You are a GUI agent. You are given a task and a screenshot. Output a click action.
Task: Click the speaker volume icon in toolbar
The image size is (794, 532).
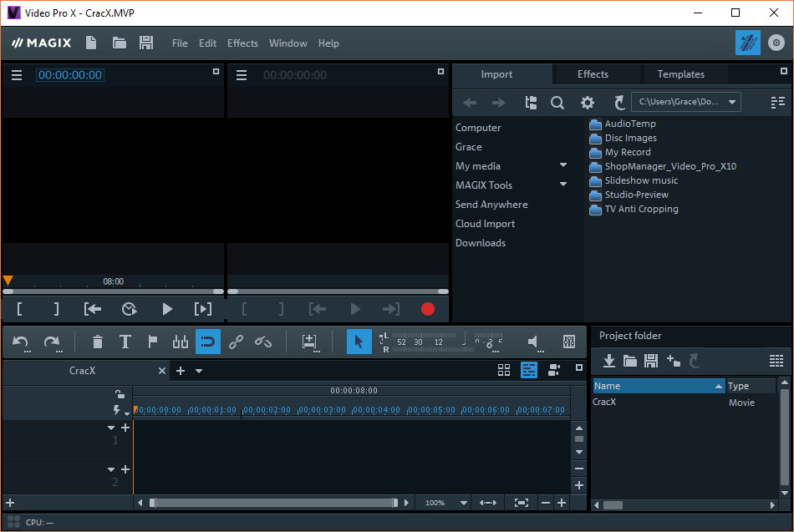pyautogui.click(x=534, y=342)
